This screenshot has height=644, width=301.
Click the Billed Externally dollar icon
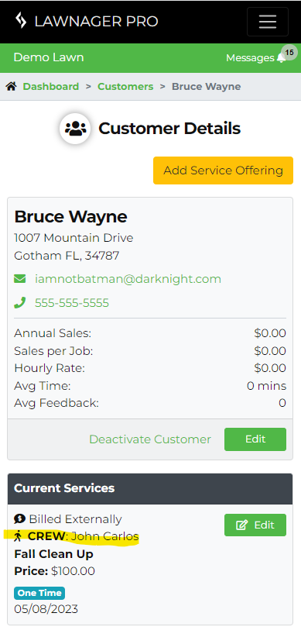tap(19, 519)
